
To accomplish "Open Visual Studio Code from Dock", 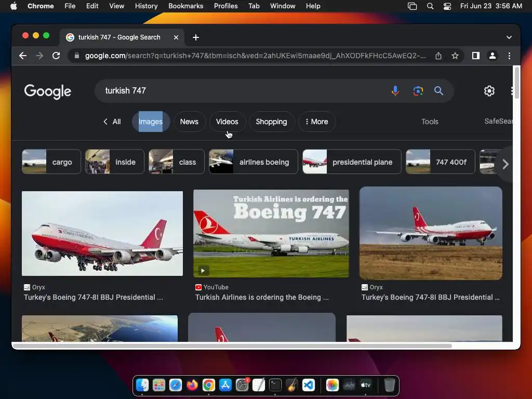I will click(309, 385).
